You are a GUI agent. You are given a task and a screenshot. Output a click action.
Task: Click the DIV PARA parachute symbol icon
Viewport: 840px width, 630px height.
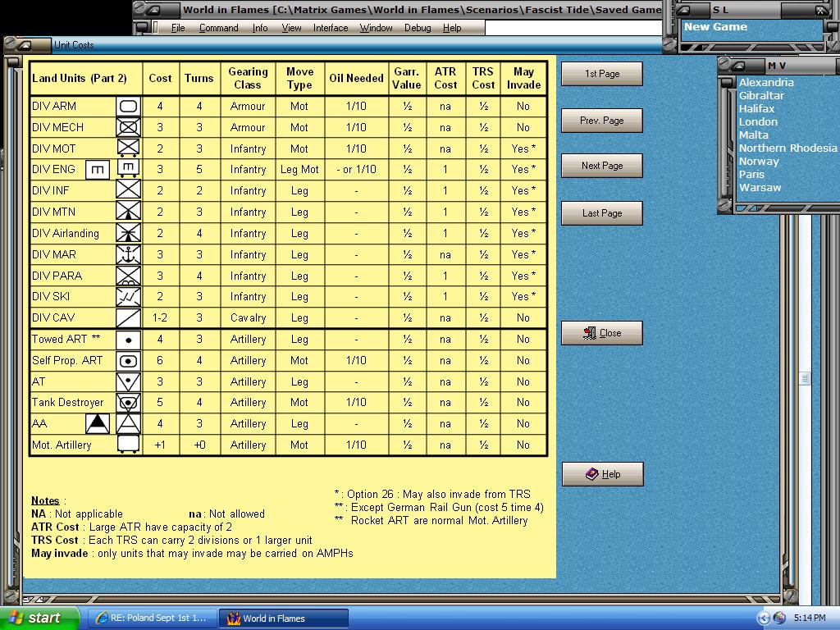tap(129, 276)
